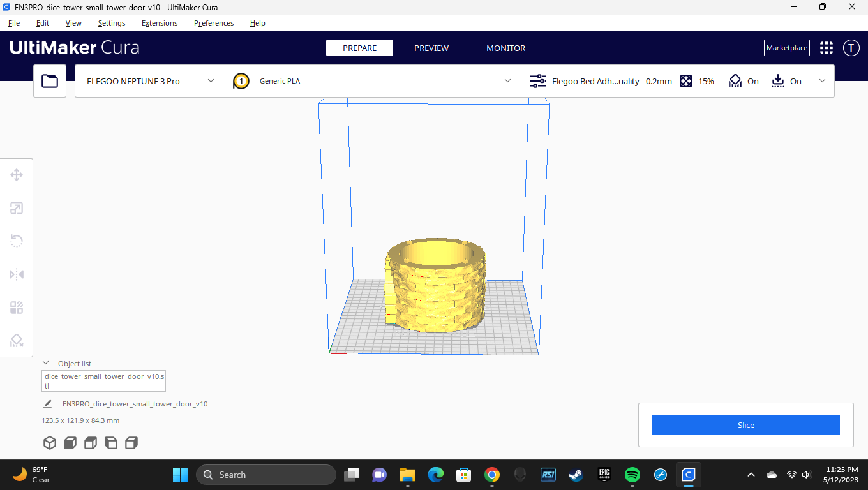The width and height of the screenshot is (868, 490).
Task: Open the ELEGOO NEPTUNE 3 Pro printer dropdown
Action: [x=148, y=81]
